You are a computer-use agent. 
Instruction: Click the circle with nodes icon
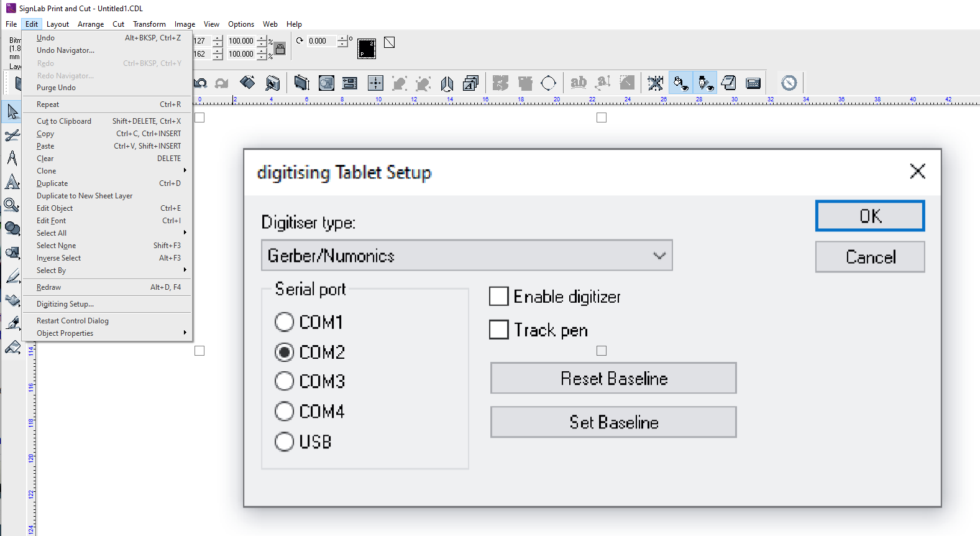coord(549,83)
